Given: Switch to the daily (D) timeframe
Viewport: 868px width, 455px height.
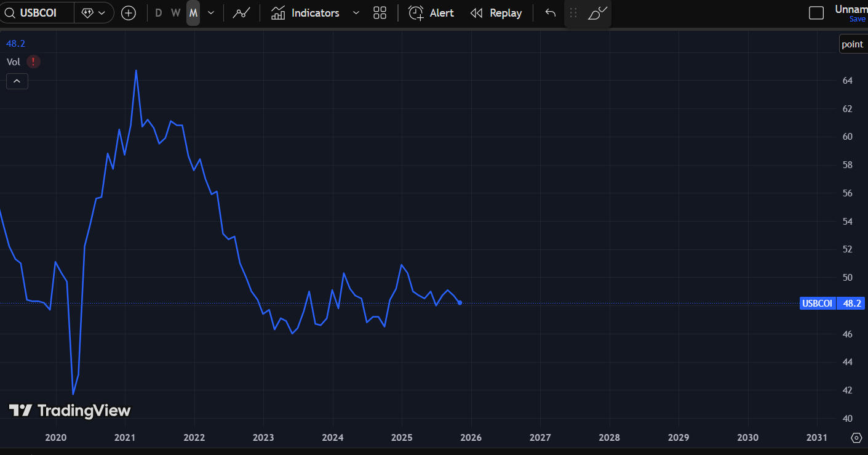Looking at the screenshot, I should pyautogui.click(x=158, y=13).
